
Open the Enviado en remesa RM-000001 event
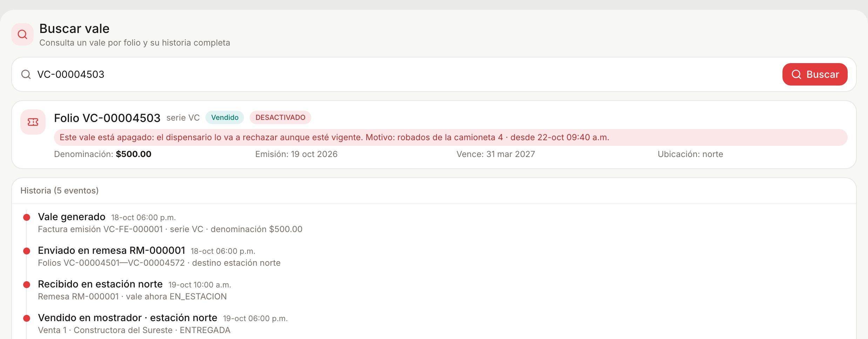[x=111, y=251]
